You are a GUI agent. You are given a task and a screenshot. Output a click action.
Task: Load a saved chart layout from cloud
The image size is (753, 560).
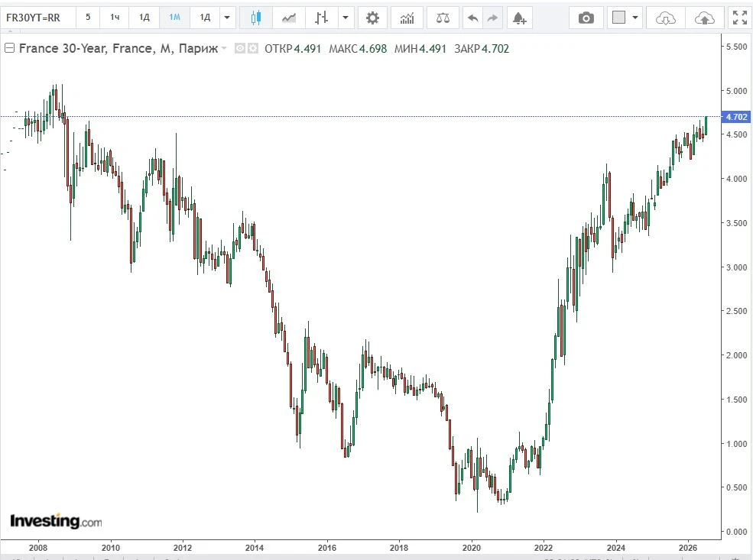665,18
